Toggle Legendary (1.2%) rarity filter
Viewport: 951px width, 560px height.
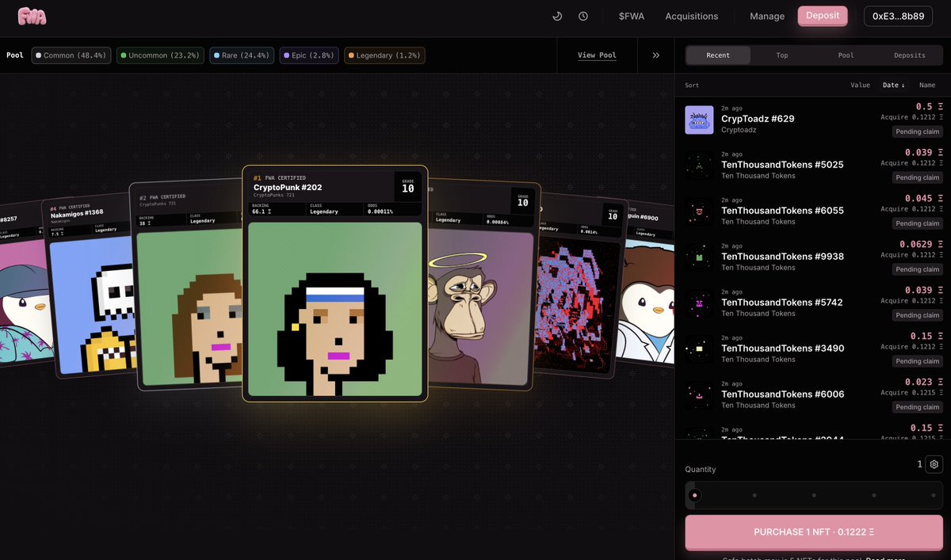pyautogui.click(x=384, y=55)
